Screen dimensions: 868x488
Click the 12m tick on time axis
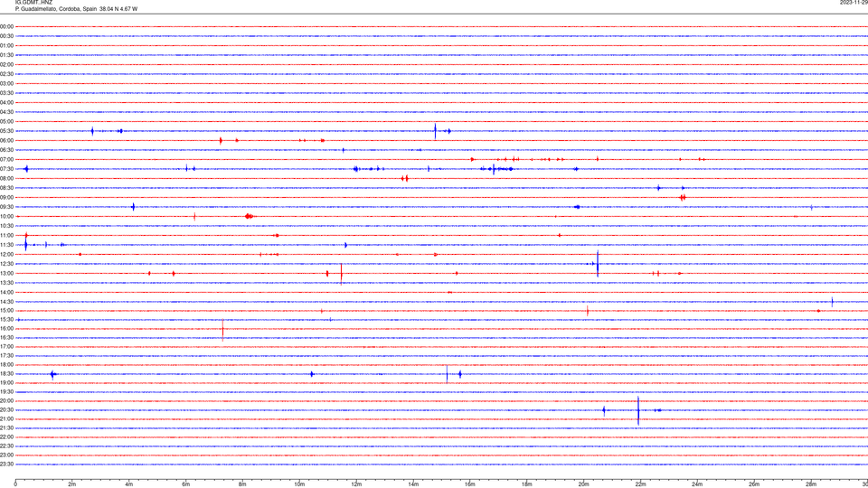click(356, 484)
